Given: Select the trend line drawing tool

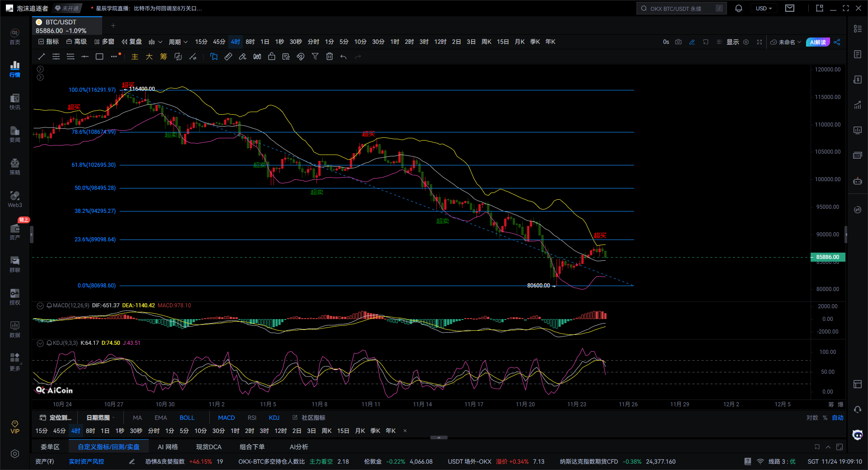Looking at the screenshot, I should [x=42, y=56].
